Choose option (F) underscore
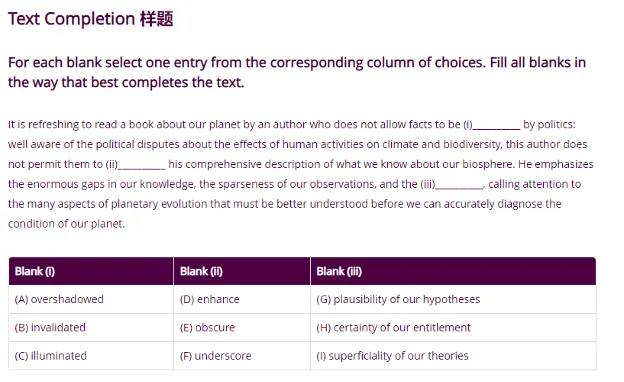Viewport: 624px width, 382px height. 216,356
